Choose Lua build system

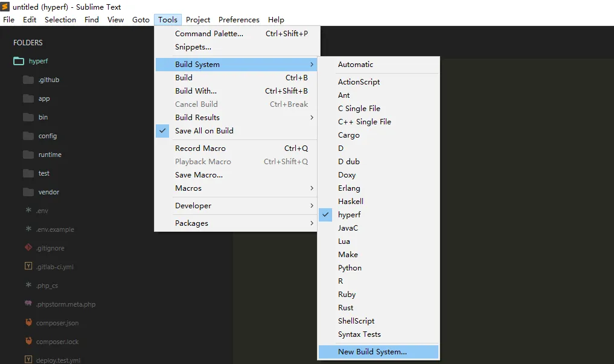[x=379, y=241]
